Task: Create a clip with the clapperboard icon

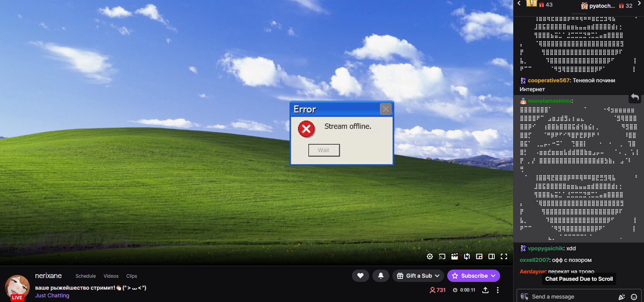Action: tap(455, 256)
